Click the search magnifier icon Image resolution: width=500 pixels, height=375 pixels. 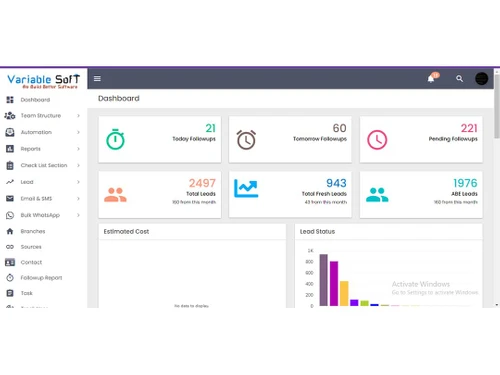(459, 79)
